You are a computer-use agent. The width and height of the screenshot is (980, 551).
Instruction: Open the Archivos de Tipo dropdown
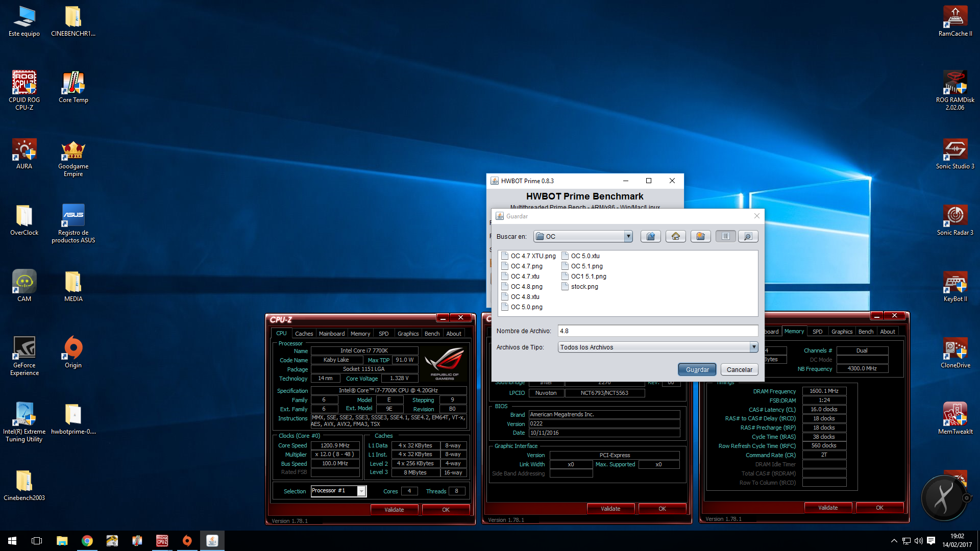point(753,347)
